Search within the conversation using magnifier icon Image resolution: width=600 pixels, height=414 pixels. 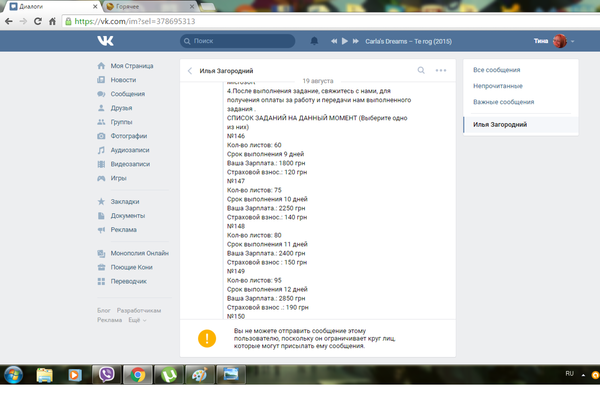pyautogui.click(x=421, y=71)
